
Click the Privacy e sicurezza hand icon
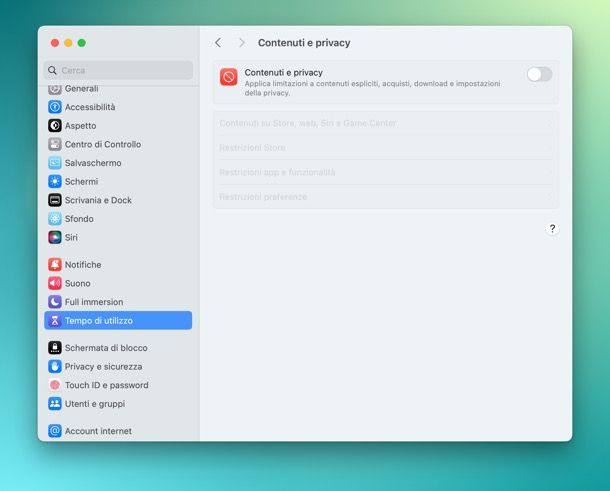pyautogui.click(x=55, y=366)
